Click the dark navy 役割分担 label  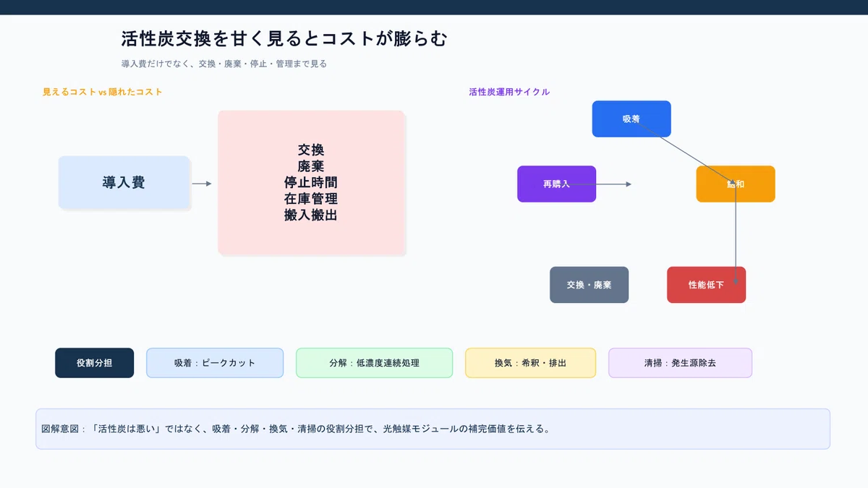click(95, 363)
